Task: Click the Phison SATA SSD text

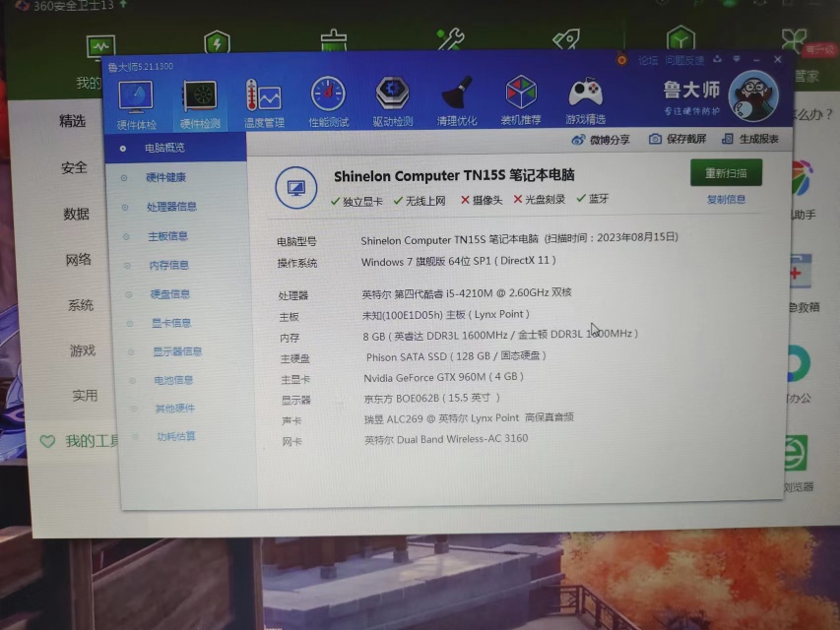Action: click(456, 356)
